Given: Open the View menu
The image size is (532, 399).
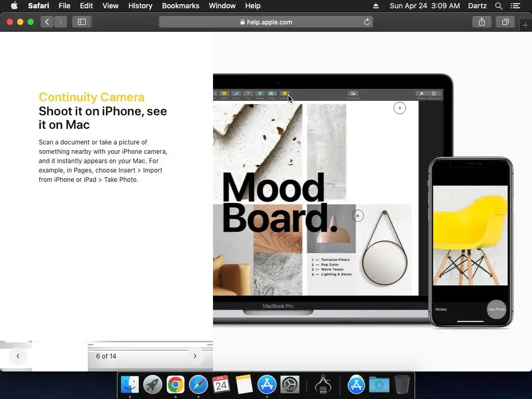Looking at the screenshot, I should [110, 6].
